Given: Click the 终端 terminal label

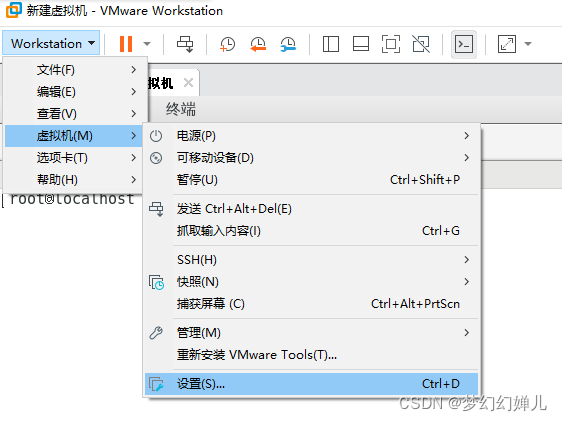Looking at the screenshot, I should tap(181, 109).
